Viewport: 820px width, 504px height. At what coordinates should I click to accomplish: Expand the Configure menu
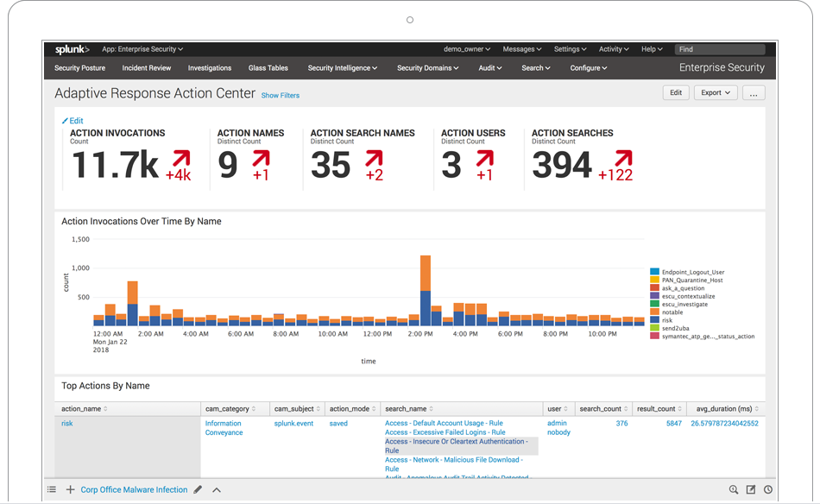point(589,68)
